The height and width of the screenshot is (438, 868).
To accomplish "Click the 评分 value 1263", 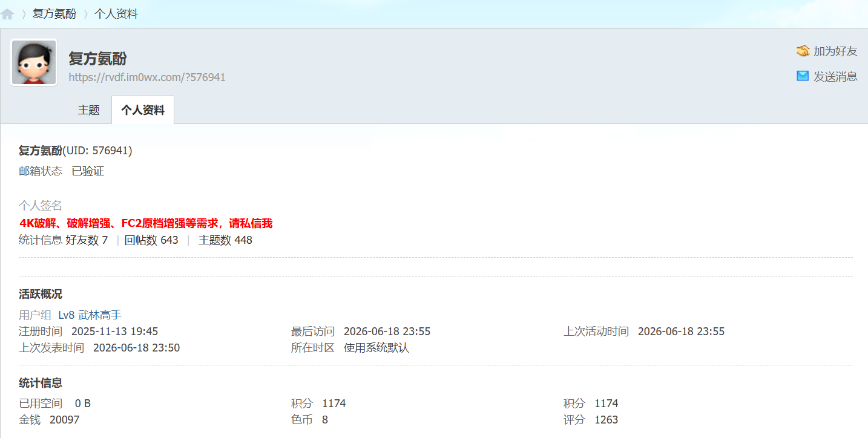I will coord(607,420).
